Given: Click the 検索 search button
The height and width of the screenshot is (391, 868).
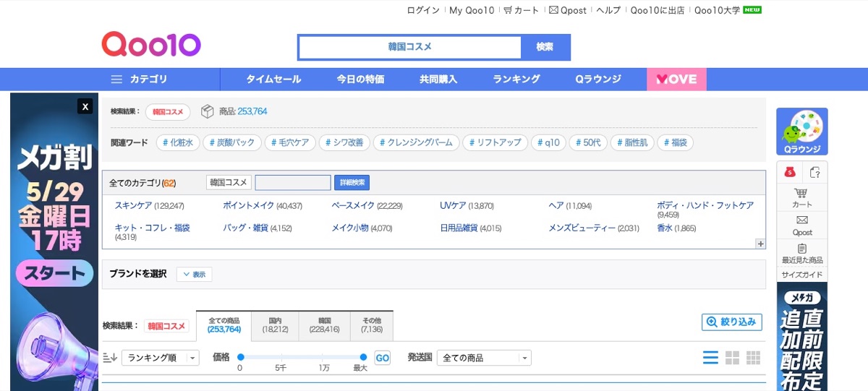Looking at the screenshot, I should [x=545, y=47].
